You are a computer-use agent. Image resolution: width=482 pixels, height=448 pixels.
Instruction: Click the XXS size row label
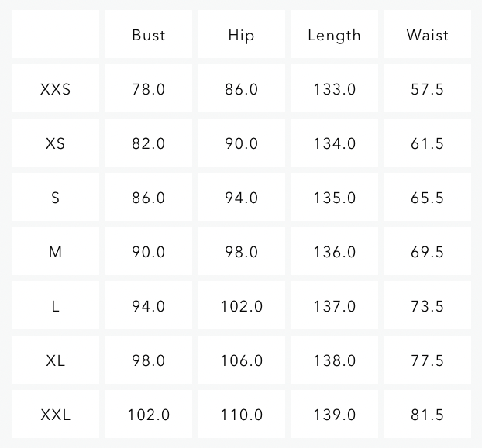(x=56, y=89)
